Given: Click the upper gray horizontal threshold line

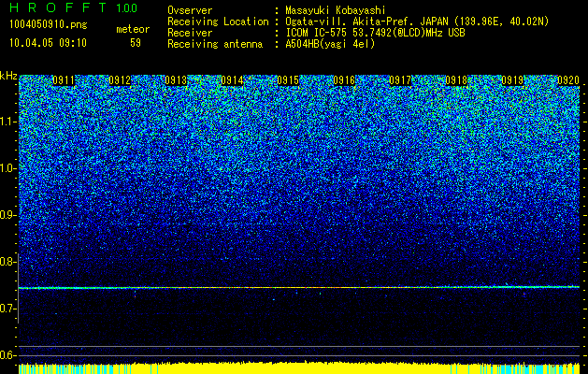Looking at the screenshot, I should (x=299, y=346).
